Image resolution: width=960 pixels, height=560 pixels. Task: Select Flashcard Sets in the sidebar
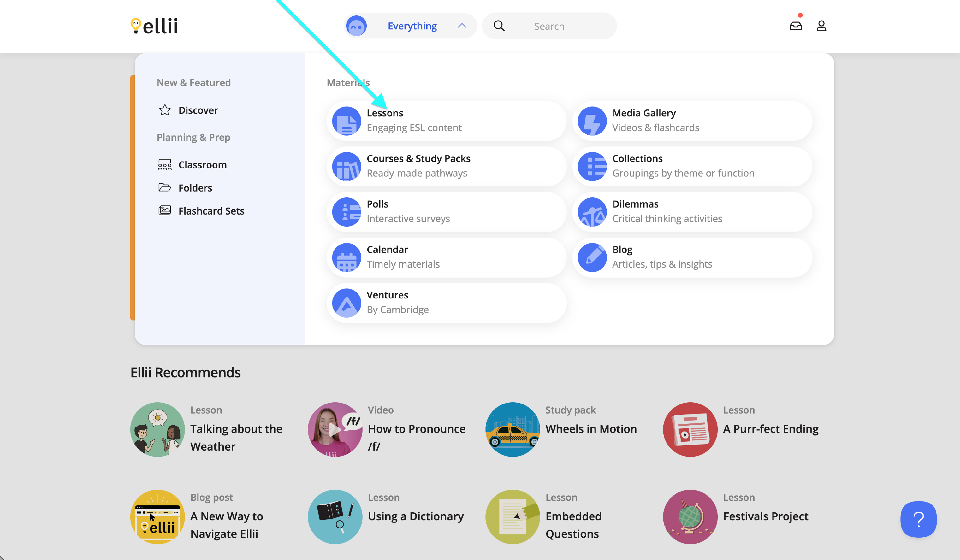click(x=211, y=211)
